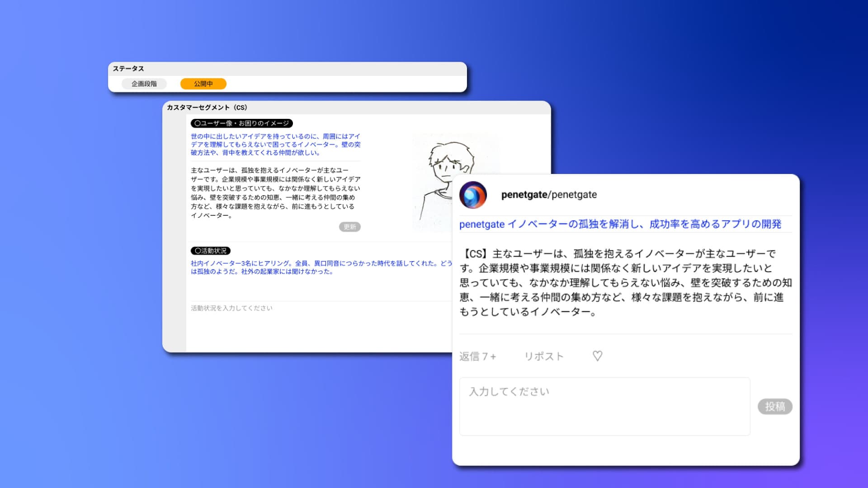This screenshot has height=488, width=868.
Task: Select the 公開中 status toggle
Action: coord(203,84)
